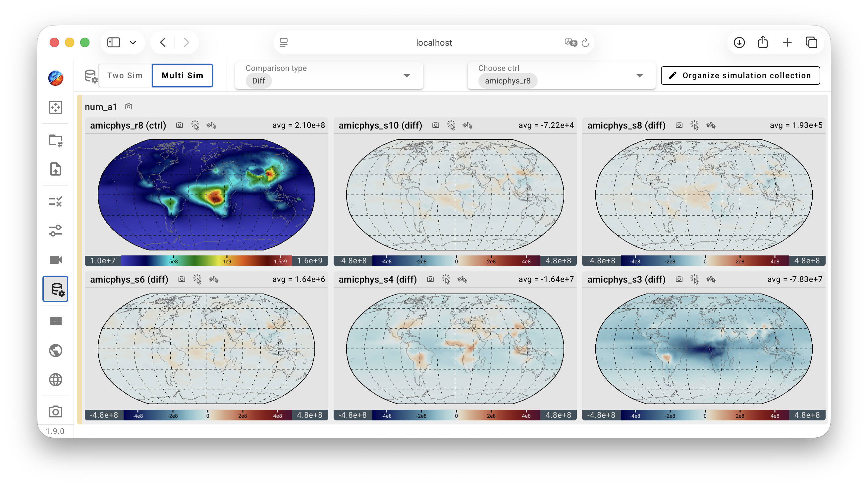This screenshot has width=868, height=487.
Task: Open the grid layout sidebar icon
Action: 56,321
